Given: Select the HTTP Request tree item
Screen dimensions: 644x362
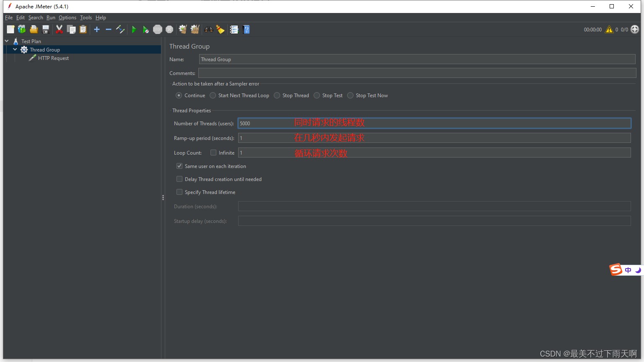Looking at the screenshot, I should click(x=53, y=58).
